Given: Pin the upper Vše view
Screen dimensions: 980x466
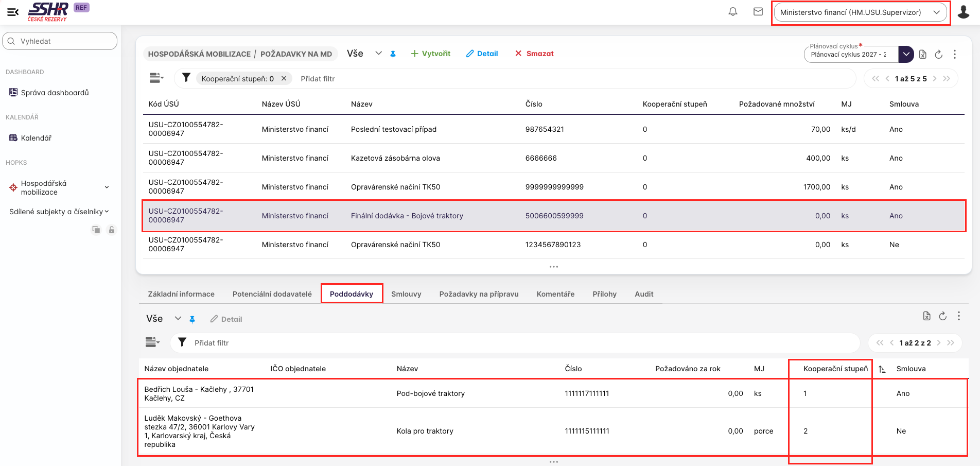Looking at the screenshot, I should point(393,54).
